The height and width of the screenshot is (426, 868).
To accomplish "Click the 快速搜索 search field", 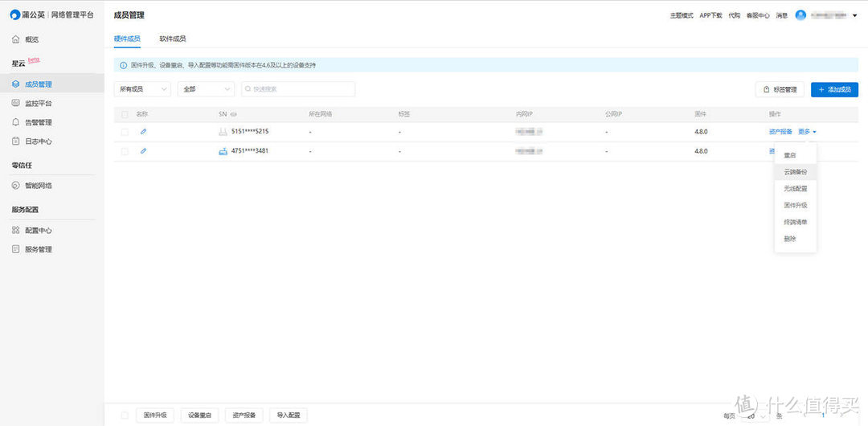I will click(297, 89).
